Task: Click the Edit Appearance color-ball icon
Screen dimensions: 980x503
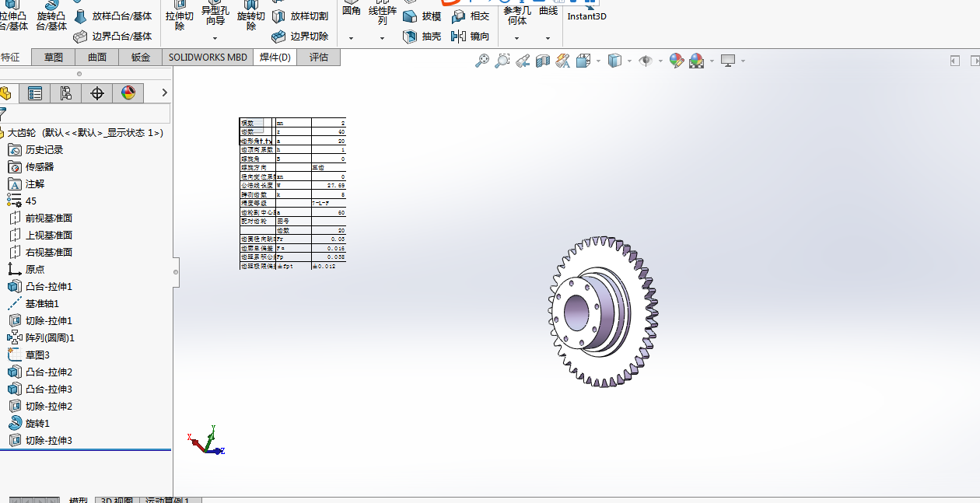Action: (x=676, y=61)
